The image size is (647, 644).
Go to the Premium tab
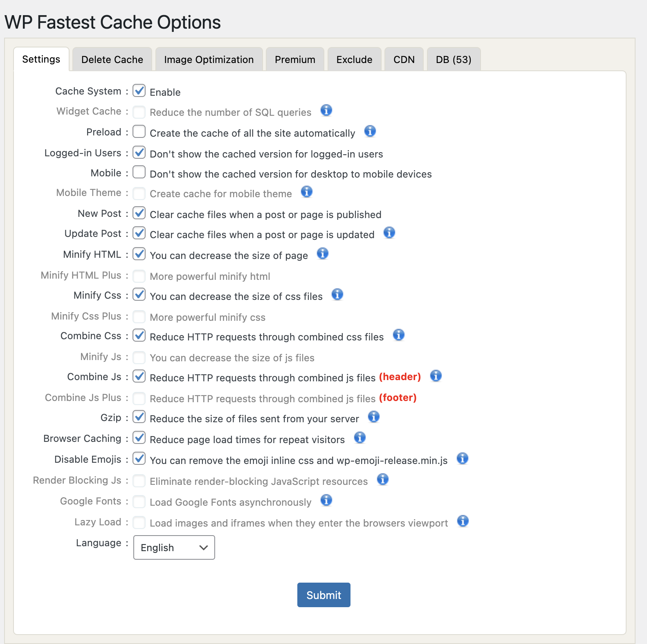click(x=295, y=60)
